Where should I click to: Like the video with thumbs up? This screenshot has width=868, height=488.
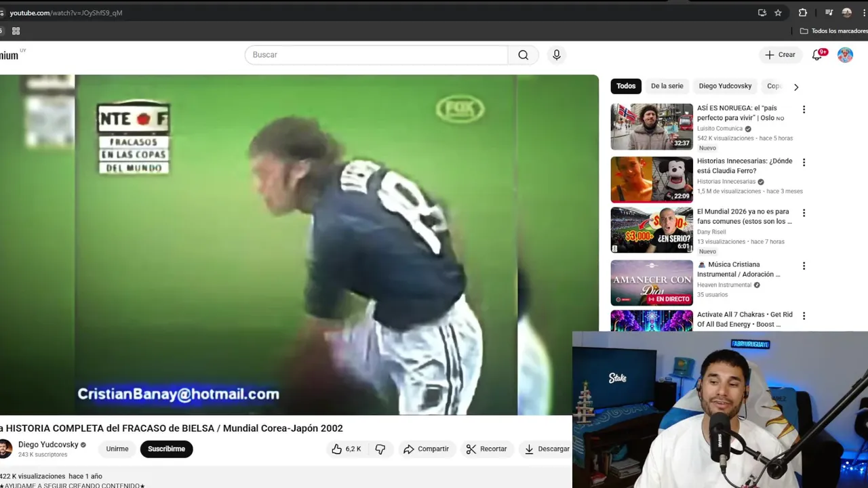(346, 449)
